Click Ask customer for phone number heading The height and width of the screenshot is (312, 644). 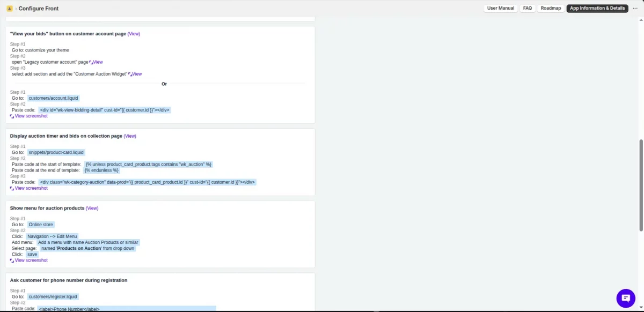pos(69,280)
